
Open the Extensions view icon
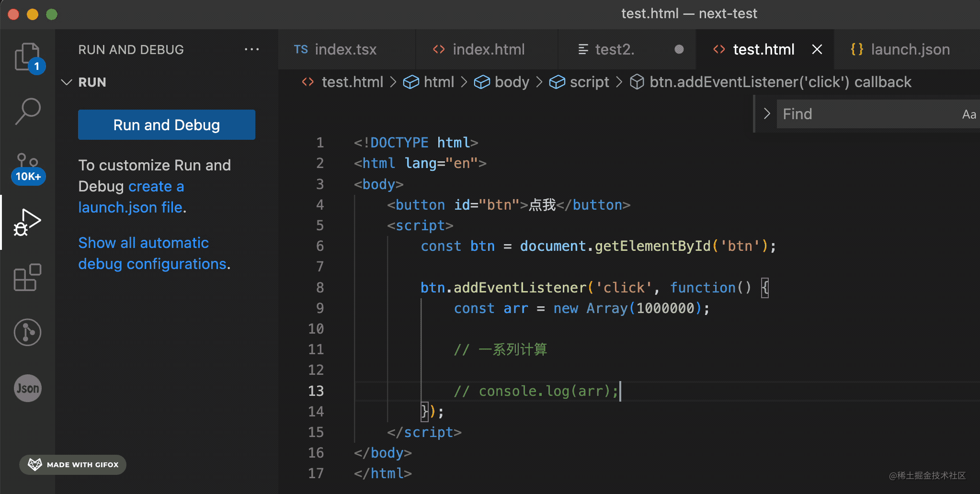28,278
